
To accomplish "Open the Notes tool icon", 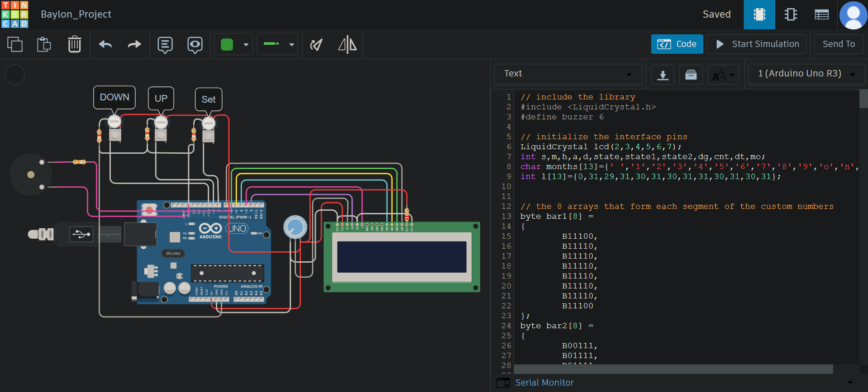I will [165, 45].
